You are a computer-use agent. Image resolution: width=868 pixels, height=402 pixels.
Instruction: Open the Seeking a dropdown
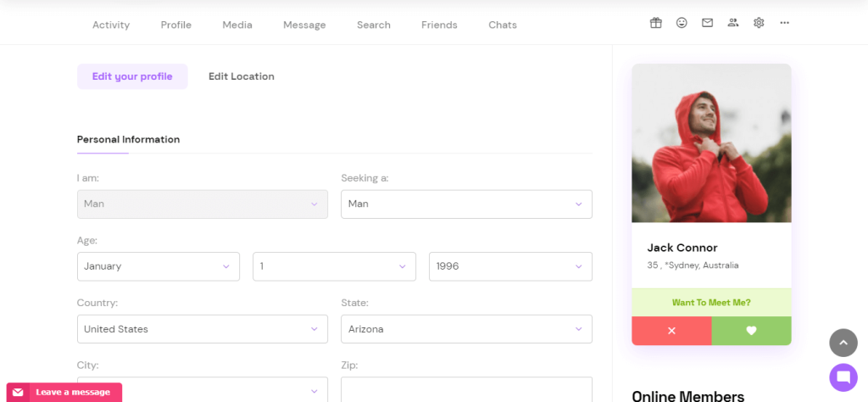pyautogui.click(x=467, y=204)
